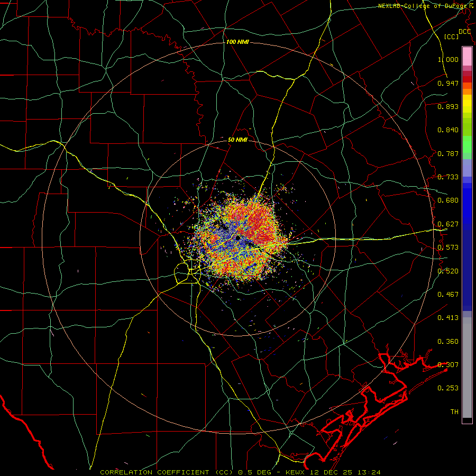Click the 0.413 color scale value

pyautogui.click(x=448, y=318)
